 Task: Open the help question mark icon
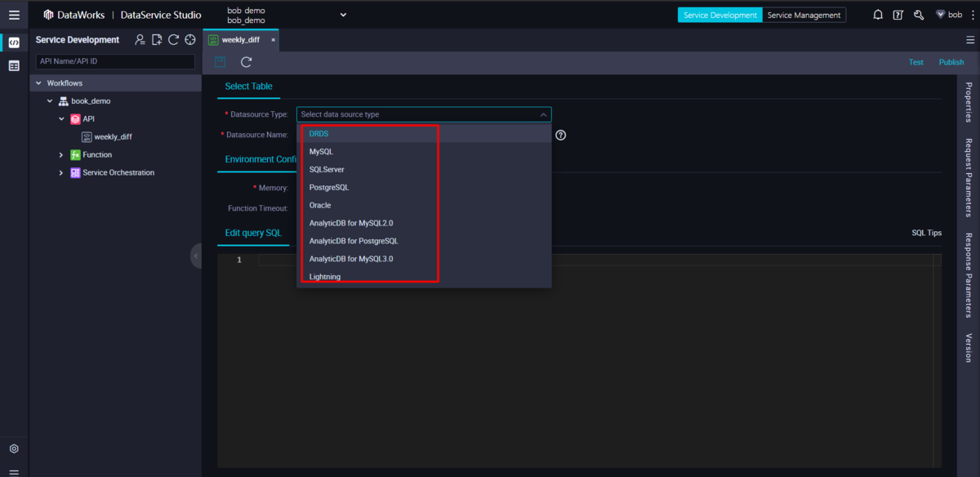[x=898, y=15]
